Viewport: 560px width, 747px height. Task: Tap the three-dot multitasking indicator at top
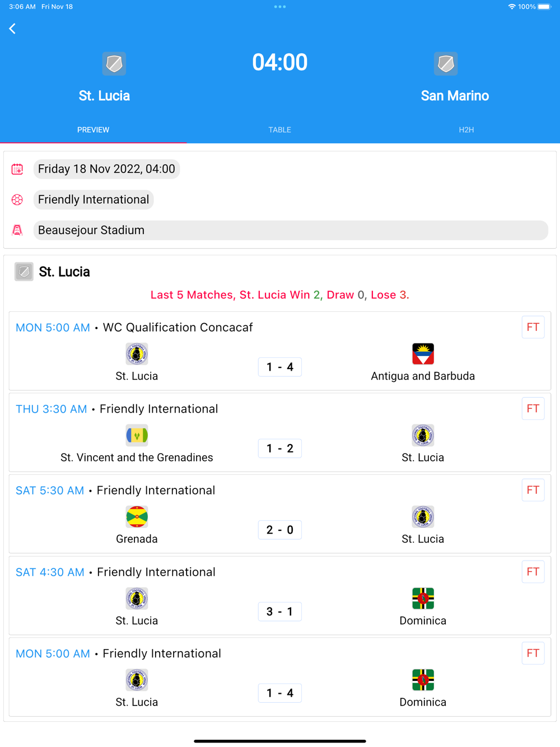280,7
